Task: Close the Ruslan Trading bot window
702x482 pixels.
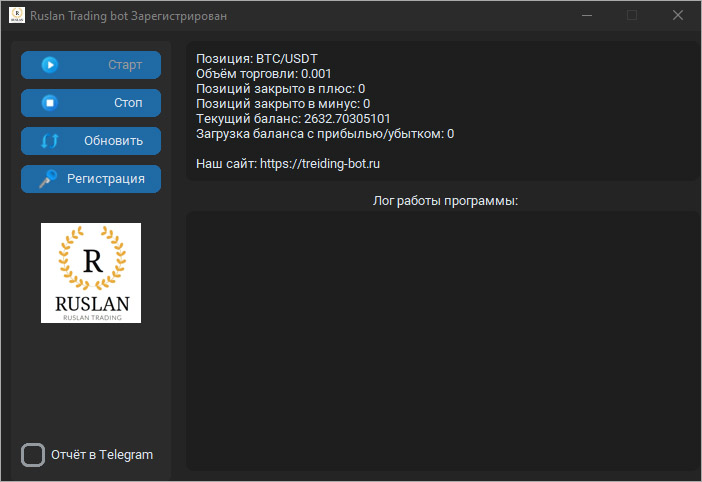Action: [678, 15]
